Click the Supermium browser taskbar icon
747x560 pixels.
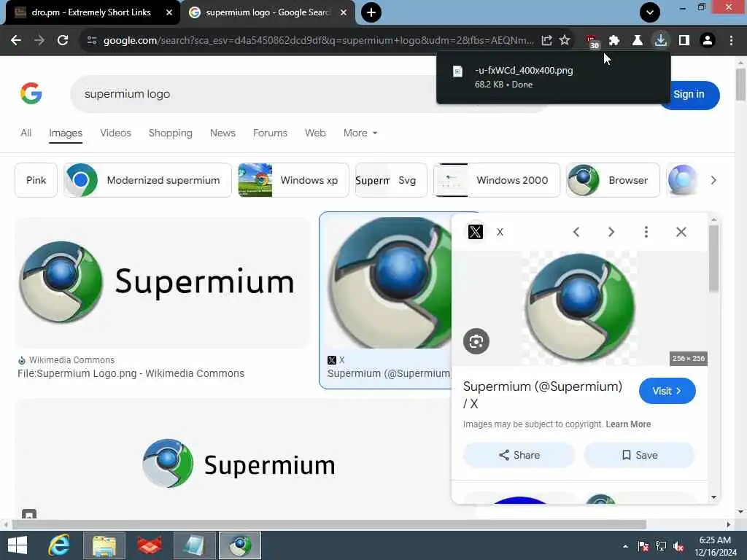pos(239,545)
